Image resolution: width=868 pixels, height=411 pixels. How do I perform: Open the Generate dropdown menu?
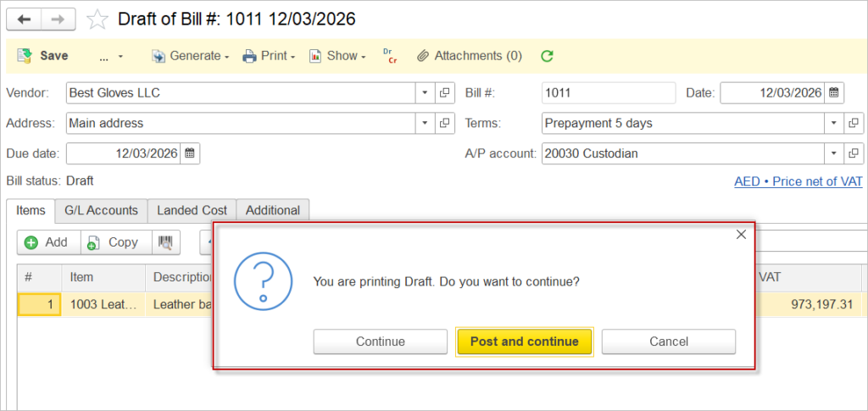coord(191,56)
